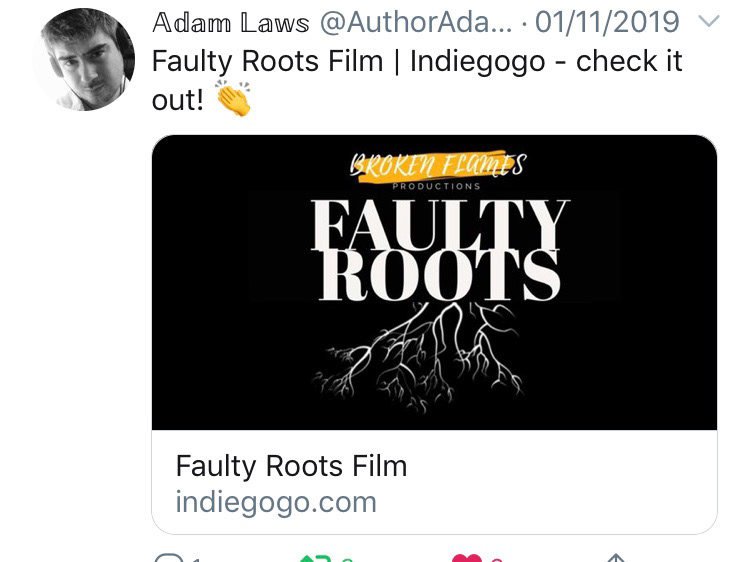Click the white roots illustration
Image resolution: width=750 pixels, height=562 pixels.
[420, 356]
